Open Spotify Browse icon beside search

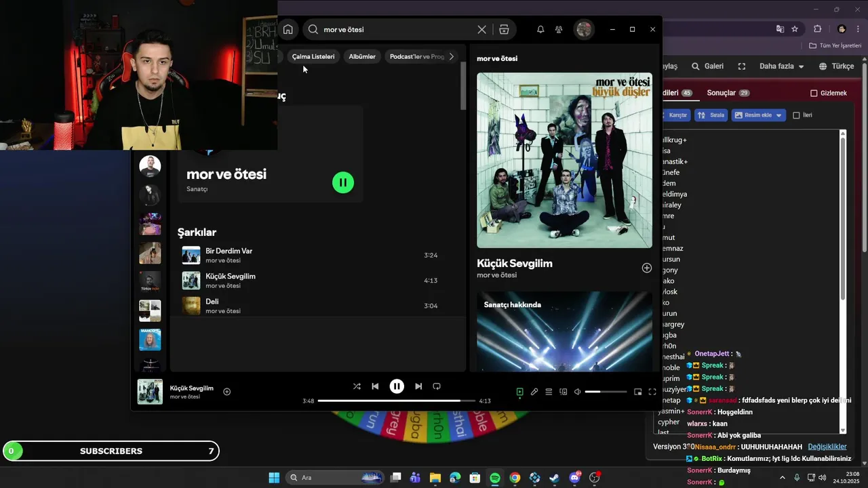pos(504,30)
